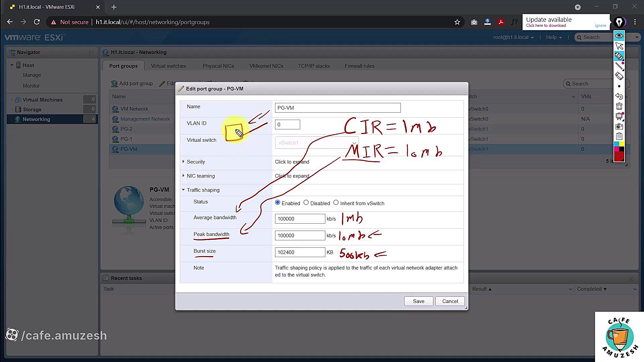The width and height of the screenshot is (644, 362).
Task: Switch to Virtual switches tab
Action: tap(168, 66)
